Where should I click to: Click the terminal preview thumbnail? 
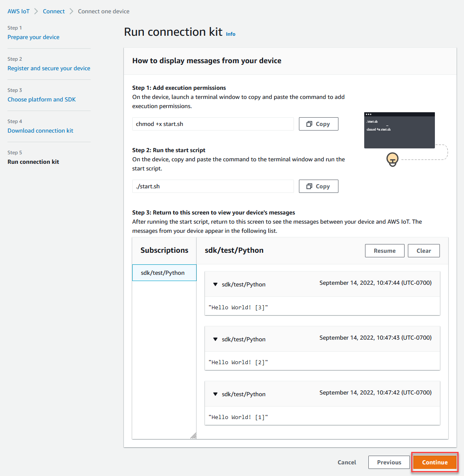coord(399,130)
